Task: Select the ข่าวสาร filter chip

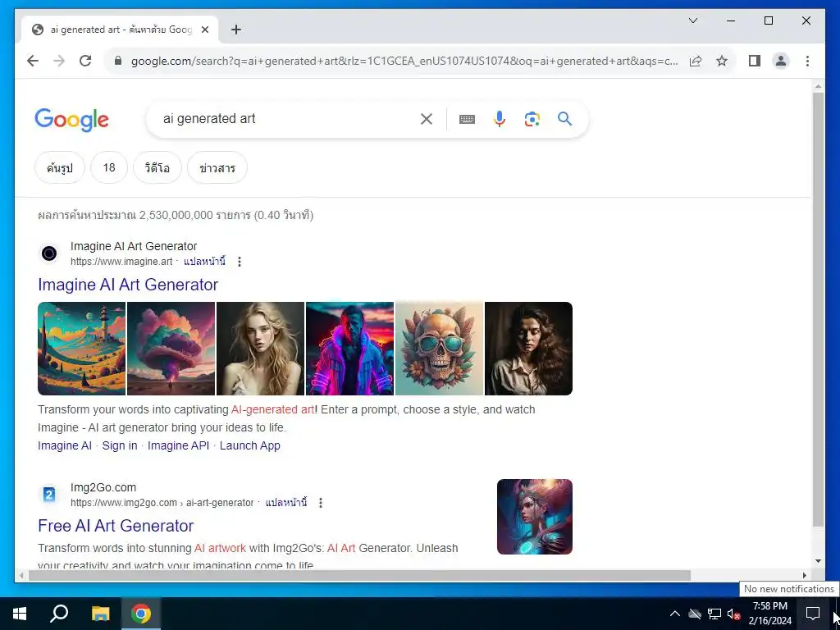Action: pyautogui.click(x=217, y=167)
